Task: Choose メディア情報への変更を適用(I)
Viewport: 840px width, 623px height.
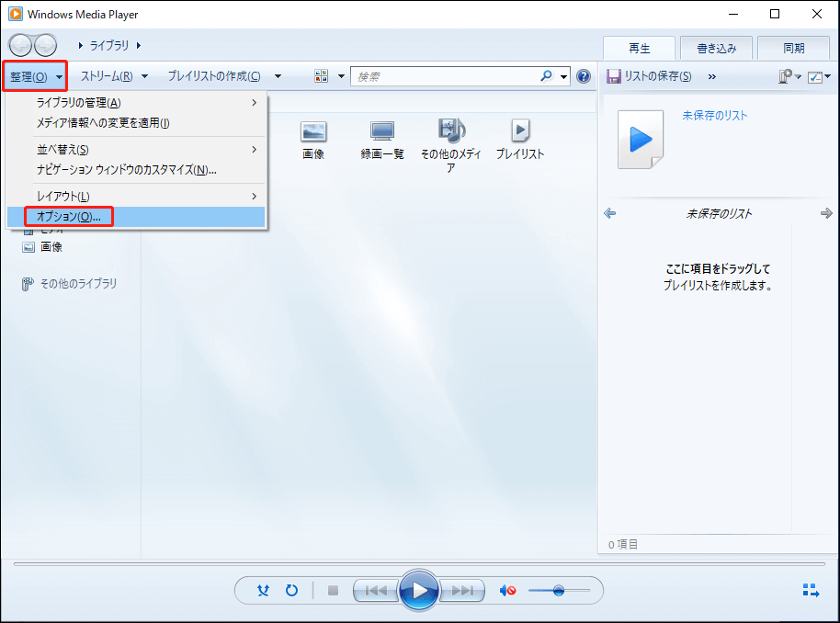Action: coord(136,123)
